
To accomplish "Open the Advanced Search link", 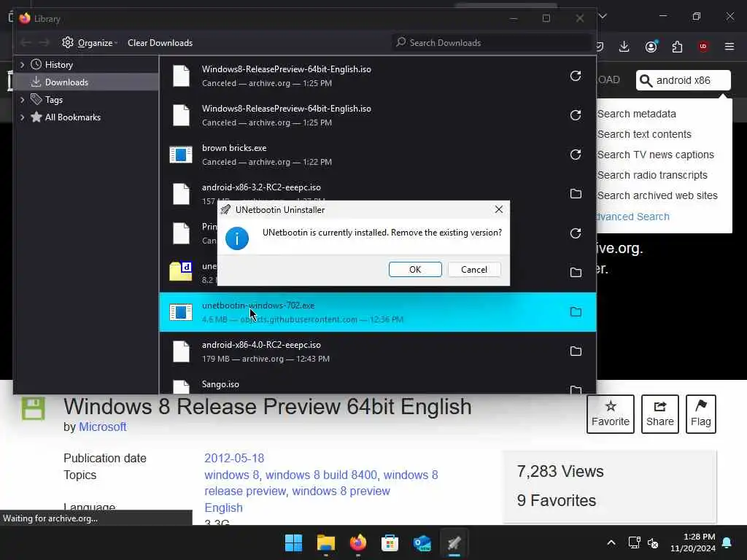I will click(x=632, y=217).
